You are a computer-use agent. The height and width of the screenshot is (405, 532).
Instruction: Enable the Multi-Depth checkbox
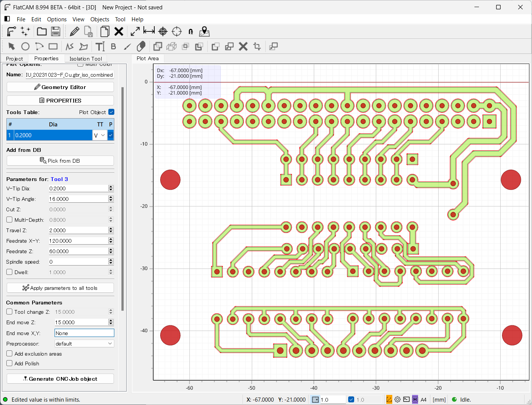[10, 220]
